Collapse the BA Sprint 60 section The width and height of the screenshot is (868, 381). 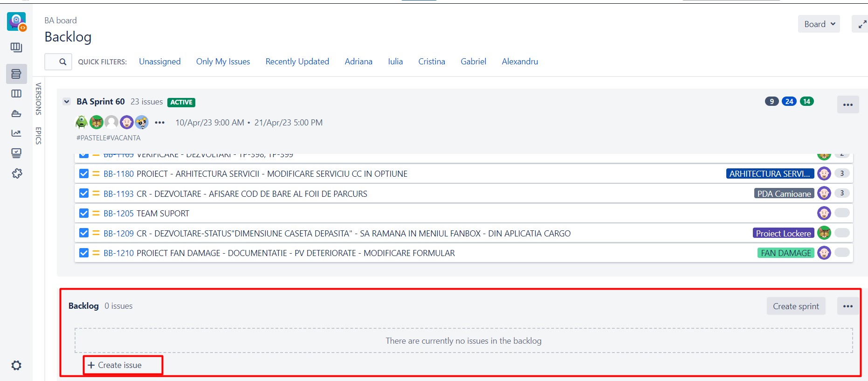click(67, 102)
